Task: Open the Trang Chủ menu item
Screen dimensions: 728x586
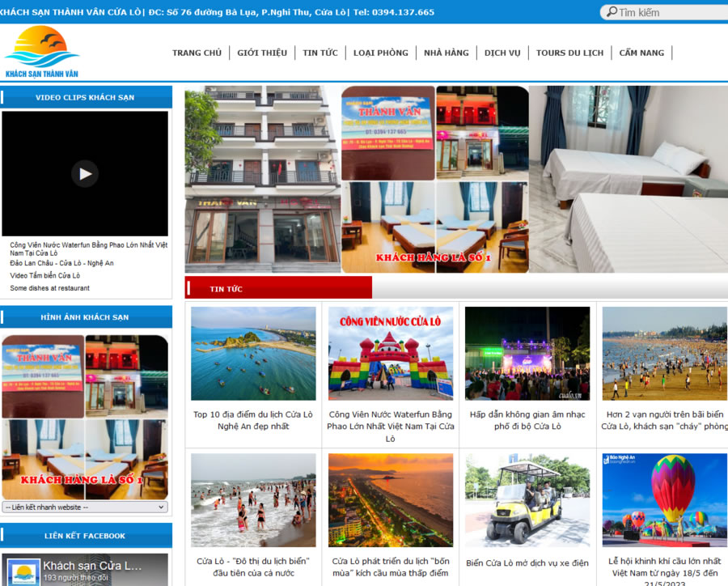Action: (x=197, y=53)
